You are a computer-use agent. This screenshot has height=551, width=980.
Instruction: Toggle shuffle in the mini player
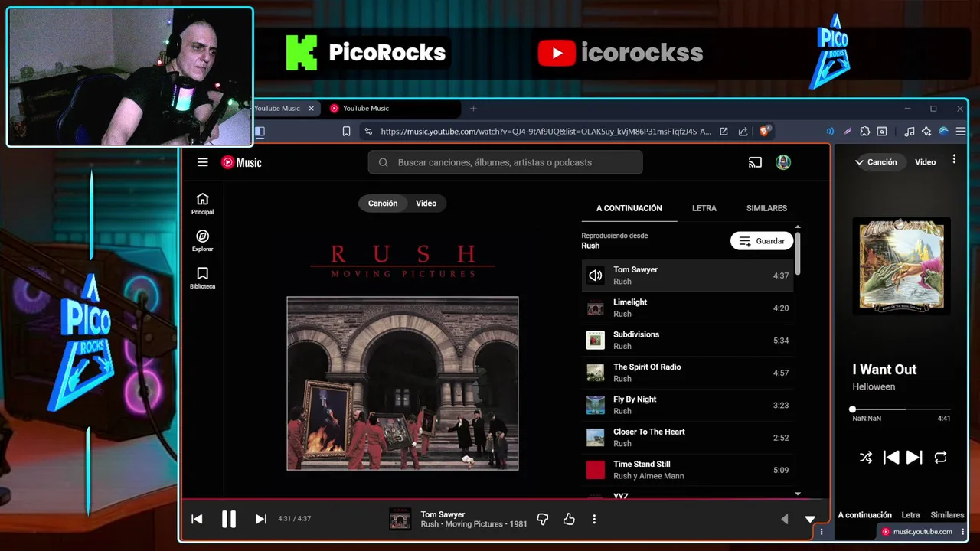point(865,458)
